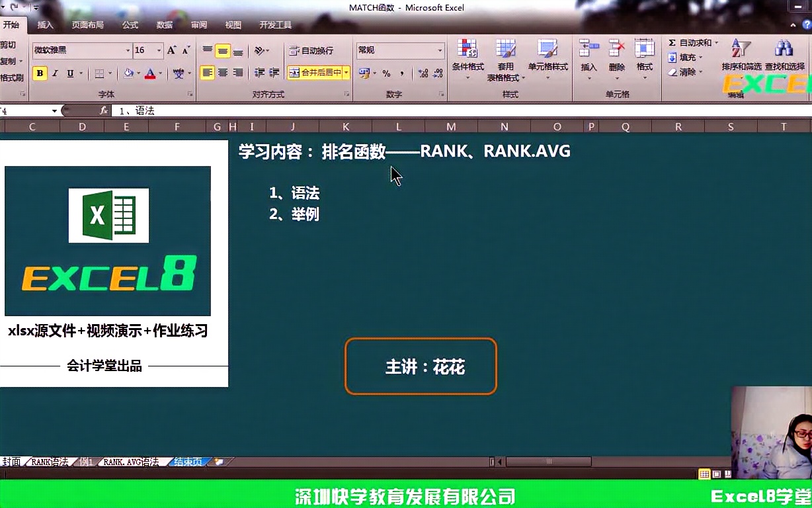Switch to the 公式 ribbon tab
The width and height of the screenshot is (812, 508).
tap(130, 25)
